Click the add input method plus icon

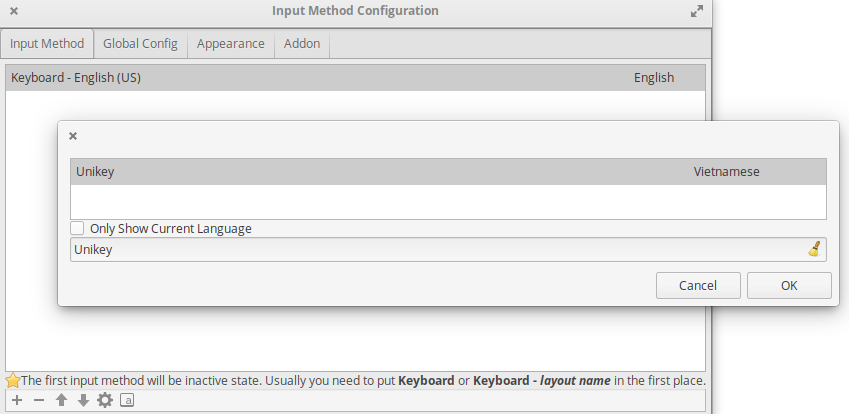(17, 400)
